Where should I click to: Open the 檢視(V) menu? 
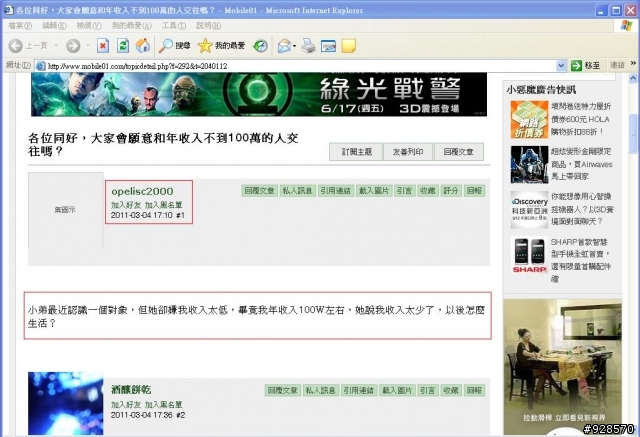89,26
